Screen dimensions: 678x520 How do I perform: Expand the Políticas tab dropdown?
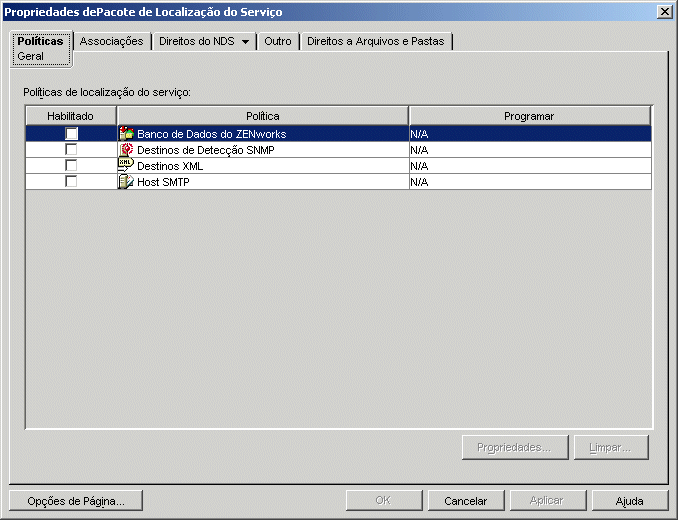click(40, 41)
